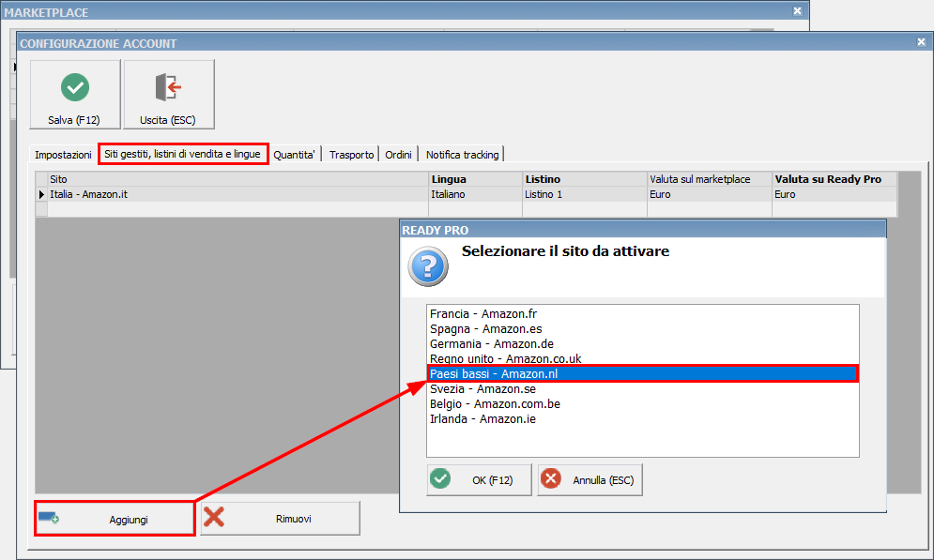Image resolution: width=934 pixels, height=560 pixels.
Task: Open the Impostazioni tab
Action: click(x=63, y=155)
